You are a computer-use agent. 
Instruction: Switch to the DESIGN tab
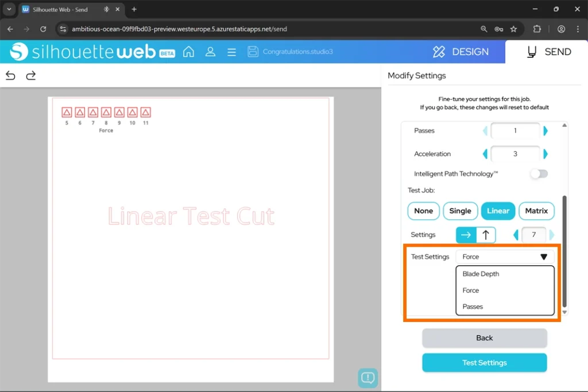(x=461, y=52)
